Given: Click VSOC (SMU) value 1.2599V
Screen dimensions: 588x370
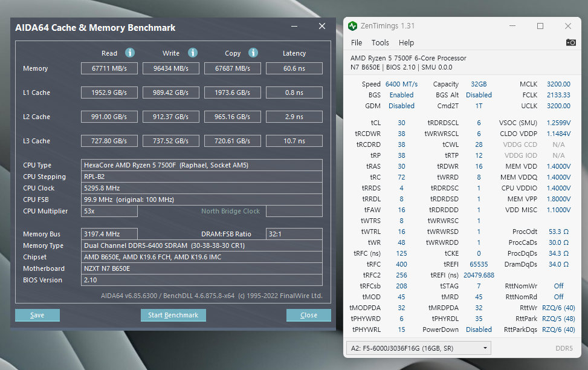Looking at the screenshot, I should point(558,123).
